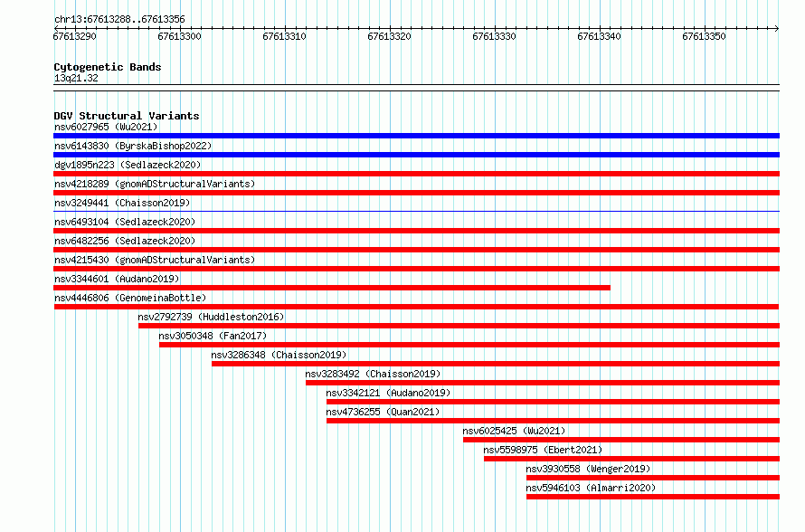This screenshot has width=805, height=532.
Task: Select red bar under nsv5946103
Action: coord(653,497)
